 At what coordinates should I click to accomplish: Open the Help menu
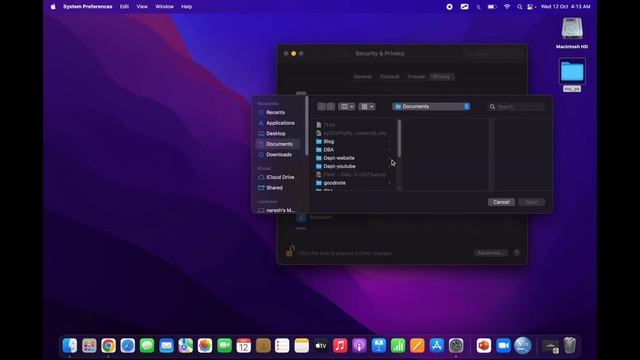pyautogui.click(x=187, y=7)
